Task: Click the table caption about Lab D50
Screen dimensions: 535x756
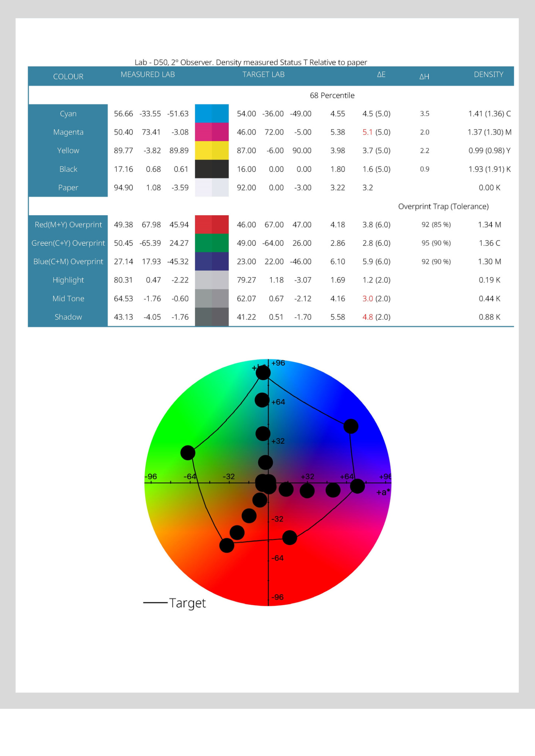Action: tap(251, 62)
